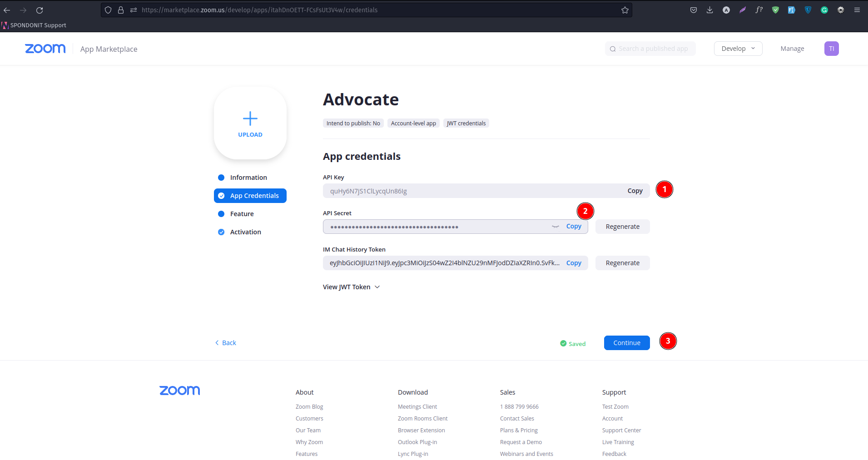Click the search a published app field
Image resolution: width=868 pixels, height=460 pixels.
point(650,49)
